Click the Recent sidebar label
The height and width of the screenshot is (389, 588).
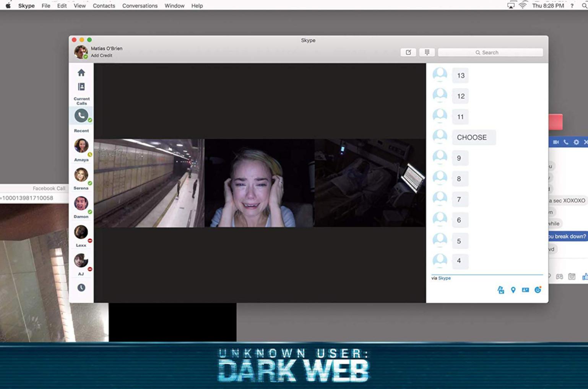[81, 131]
